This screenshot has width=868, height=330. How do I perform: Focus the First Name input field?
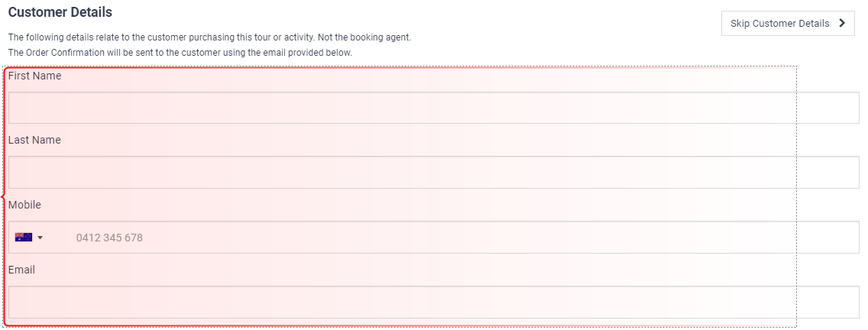[x=433, y=108]
